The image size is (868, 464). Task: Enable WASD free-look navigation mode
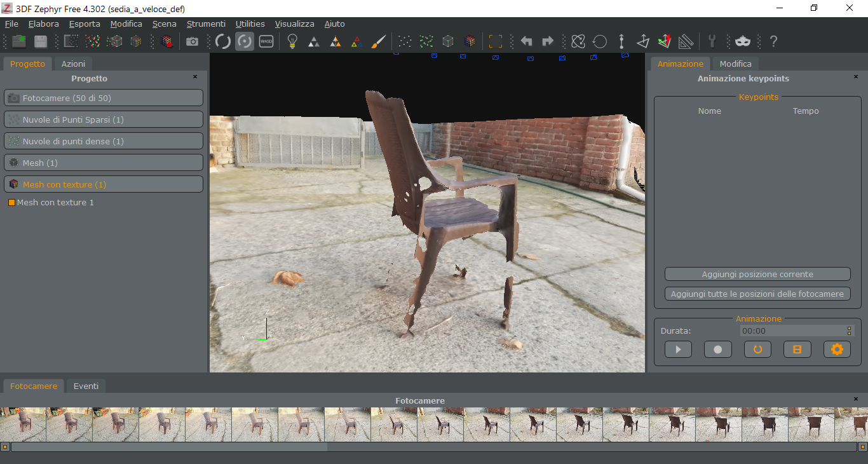266,41
